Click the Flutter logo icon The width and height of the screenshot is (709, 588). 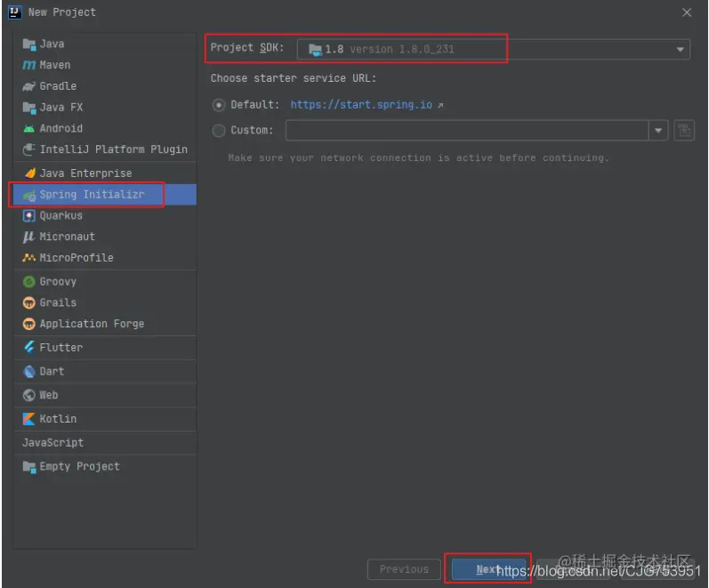click(x=29, y=347)
